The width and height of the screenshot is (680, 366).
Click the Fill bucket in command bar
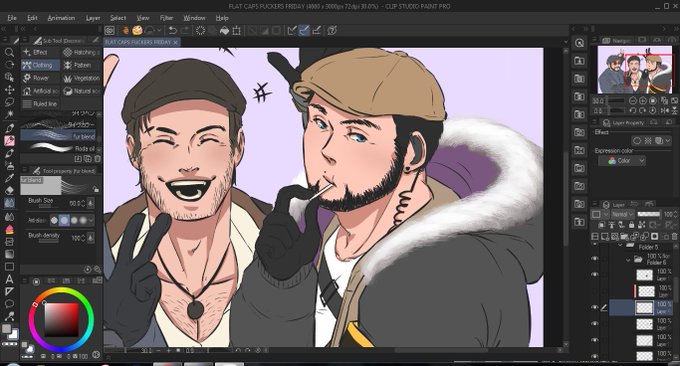[x=224, y=30]
